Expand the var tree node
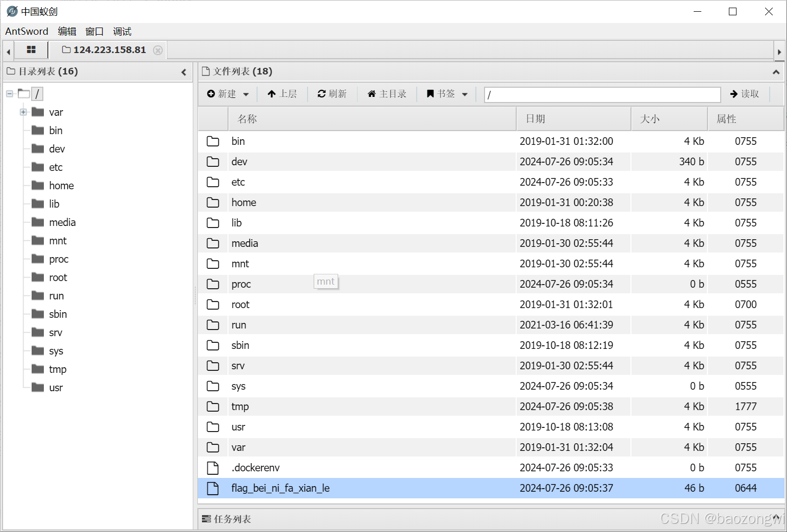Screen dimensions: 787x532 pos(23,112)
